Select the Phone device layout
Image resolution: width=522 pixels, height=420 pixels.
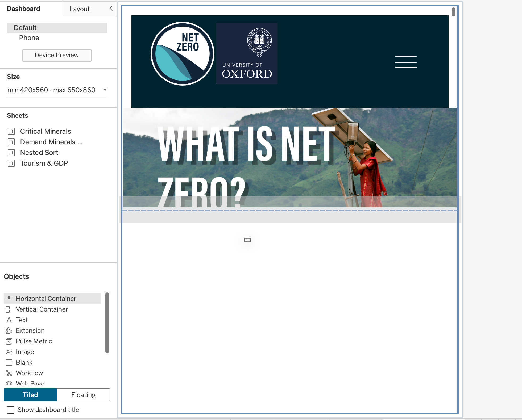click(29, 38)
